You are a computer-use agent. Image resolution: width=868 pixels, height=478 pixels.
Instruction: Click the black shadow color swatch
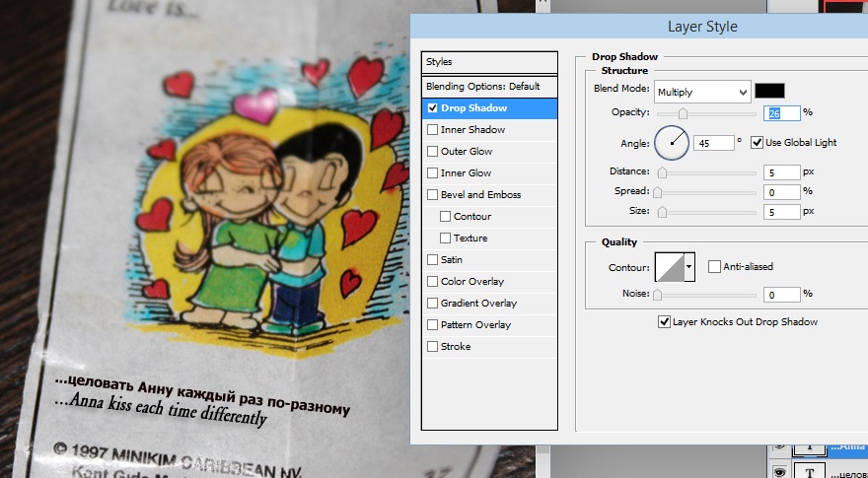769,91
